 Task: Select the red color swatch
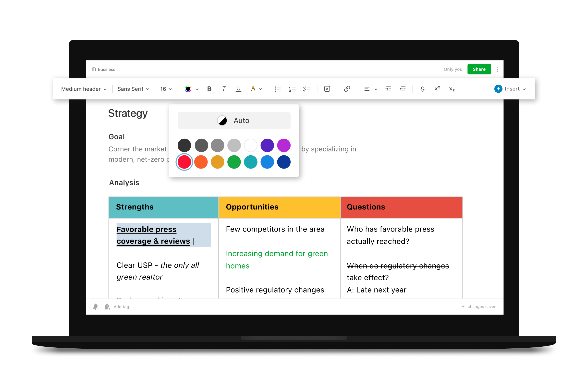pos(184,162)
